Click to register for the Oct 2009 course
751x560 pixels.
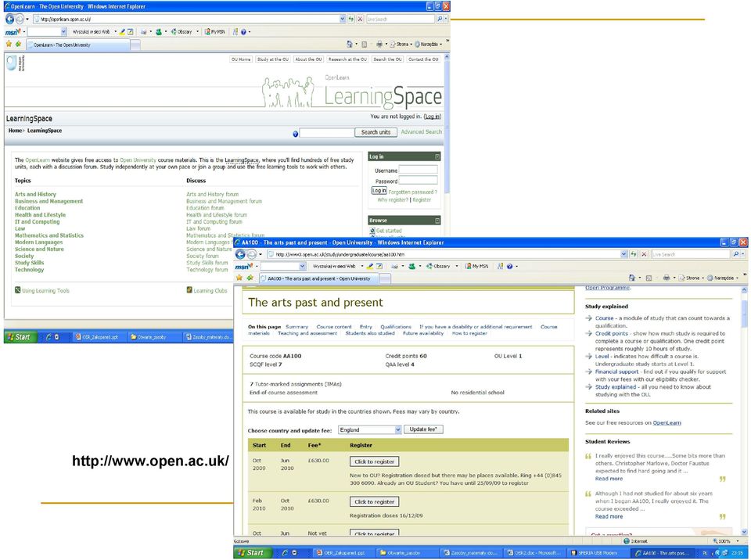[375, 461]
